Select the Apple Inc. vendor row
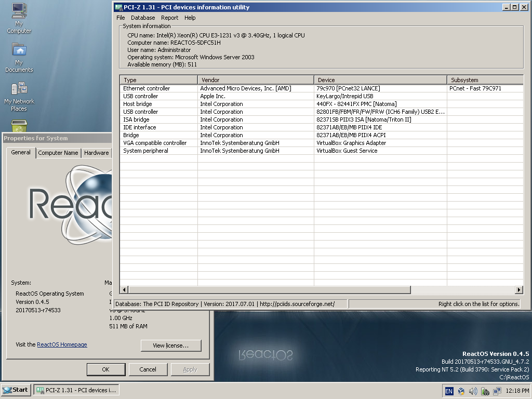532x399 pixels. (x=321, y=96)
